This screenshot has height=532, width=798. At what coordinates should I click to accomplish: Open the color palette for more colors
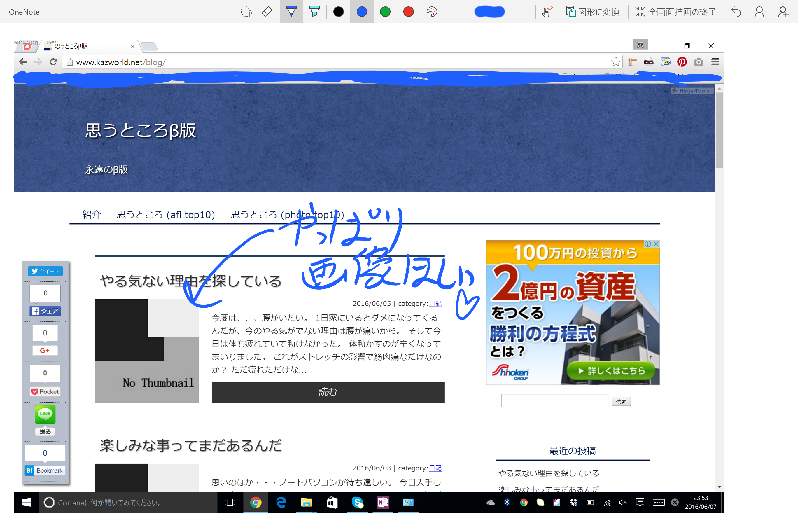click(x=432, y=12)
